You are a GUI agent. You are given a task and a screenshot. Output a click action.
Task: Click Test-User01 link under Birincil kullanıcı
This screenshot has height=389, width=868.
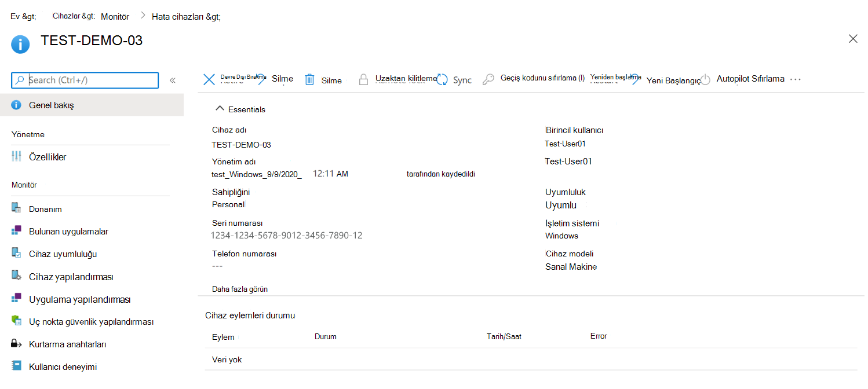pyautogui.click(x=565, y=144)
